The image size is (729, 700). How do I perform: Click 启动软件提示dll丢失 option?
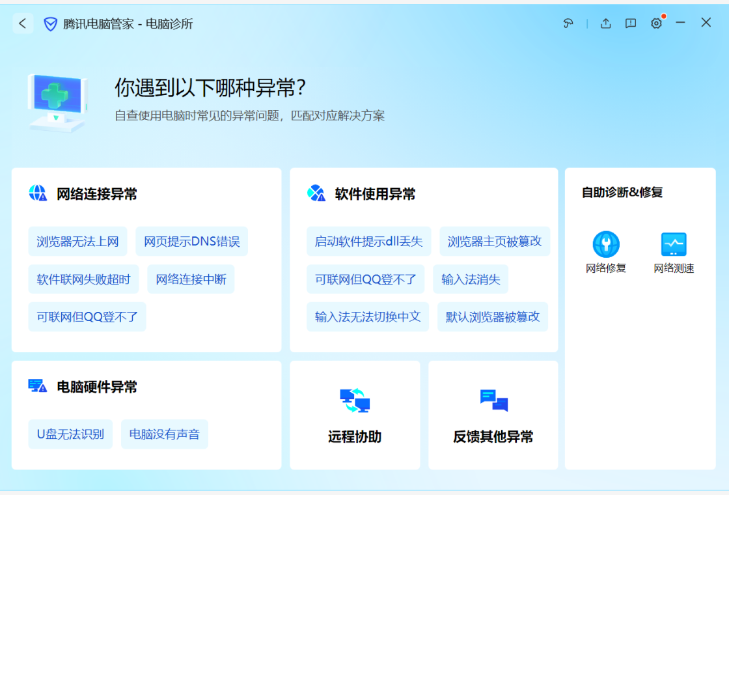[x=368, y=242]
